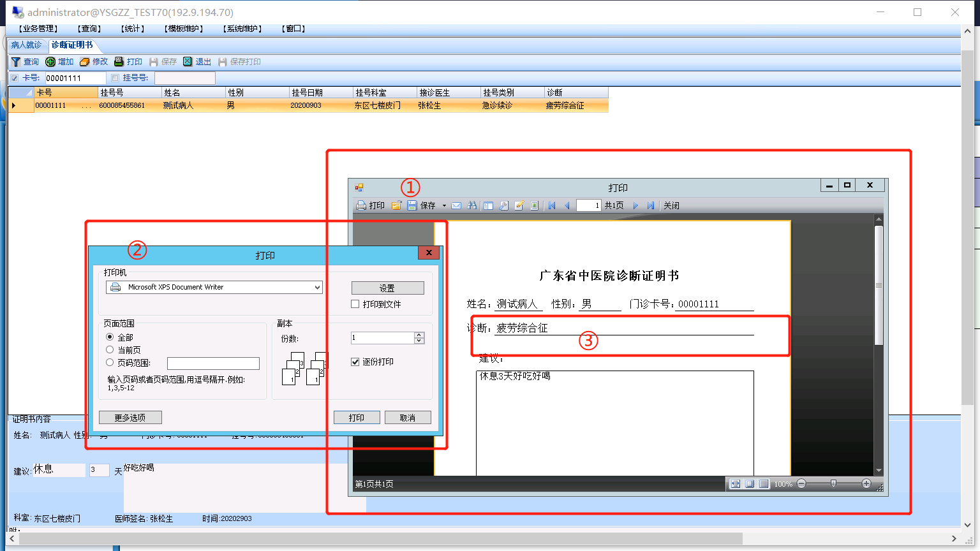Click the 更多选项 button
Screen dimensions: 980x551
click(x=130, y=418)
